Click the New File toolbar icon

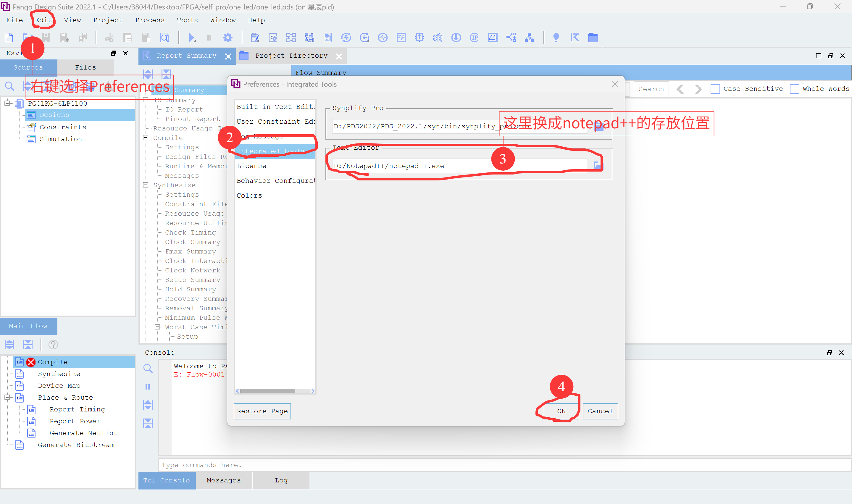[x=9, y=38]
